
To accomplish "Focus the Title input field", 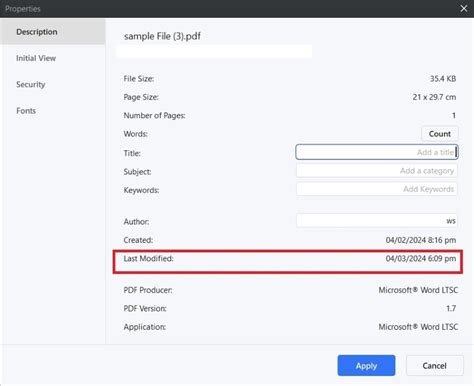I will coord(377,152).
